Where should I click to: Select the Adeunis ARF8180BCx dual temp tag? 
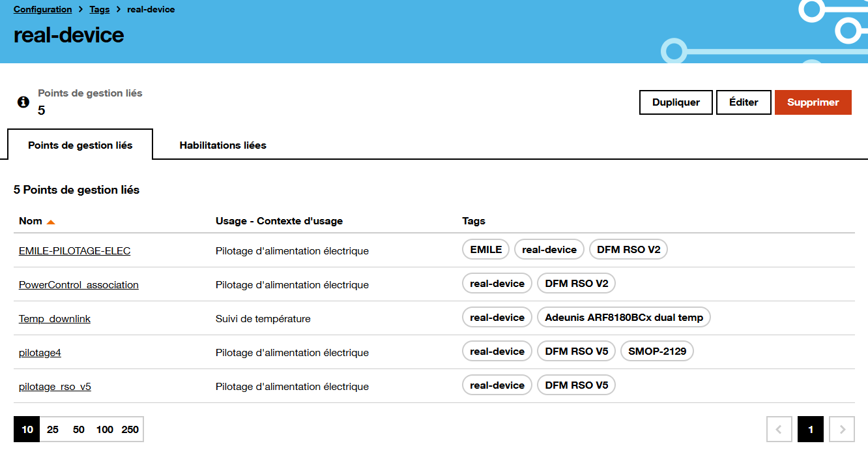[624, 317]
